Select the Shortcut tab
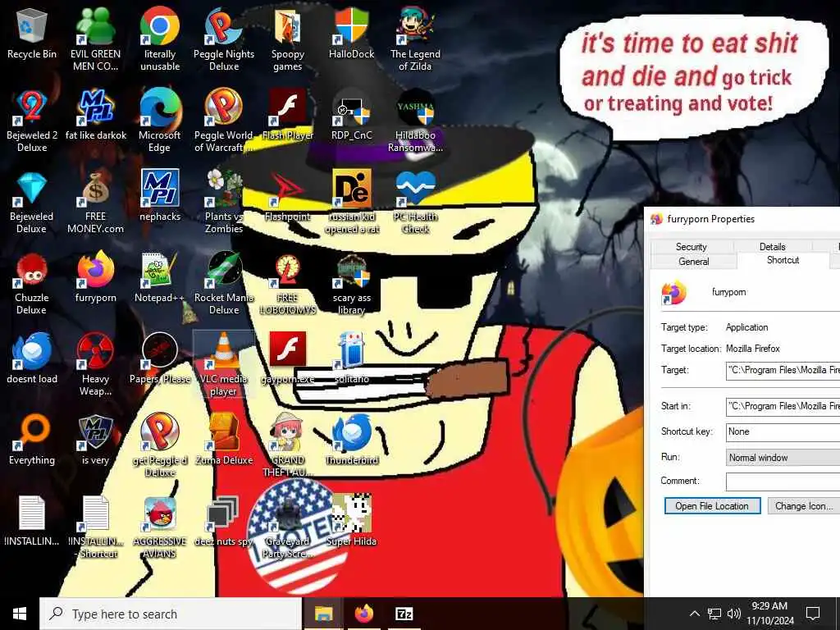The height and width of the screenshot is (630, 840). [x=783, y=260]
